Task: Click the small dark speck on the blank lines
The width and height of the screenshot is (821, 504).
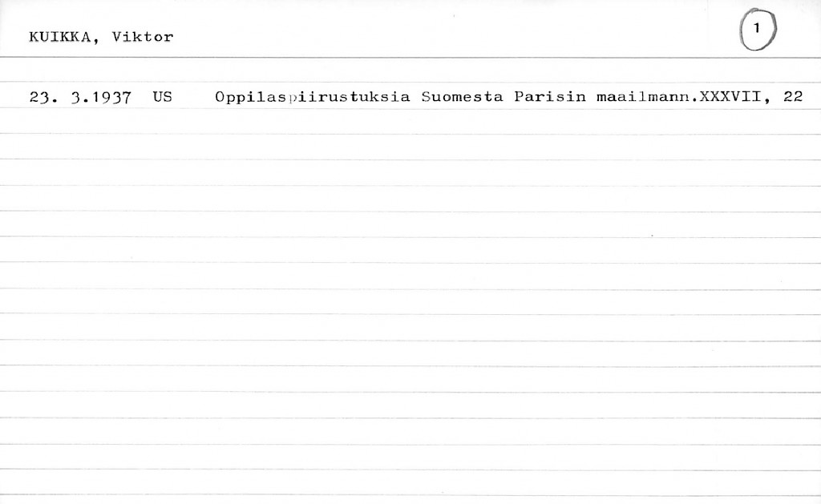Action: click(x=653, y=236)
